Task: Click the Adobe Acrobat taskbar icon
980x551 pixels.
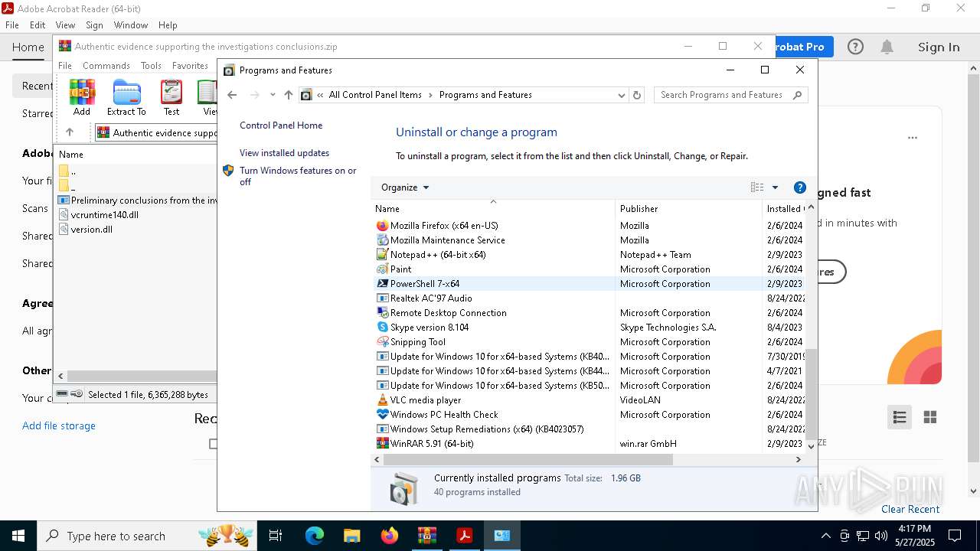Action: pos(464,536)
